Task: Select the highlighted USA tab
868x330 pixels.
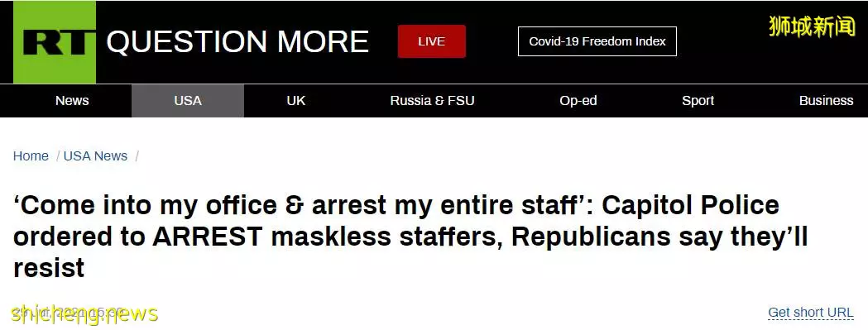Action: click(x=188, y=101)
